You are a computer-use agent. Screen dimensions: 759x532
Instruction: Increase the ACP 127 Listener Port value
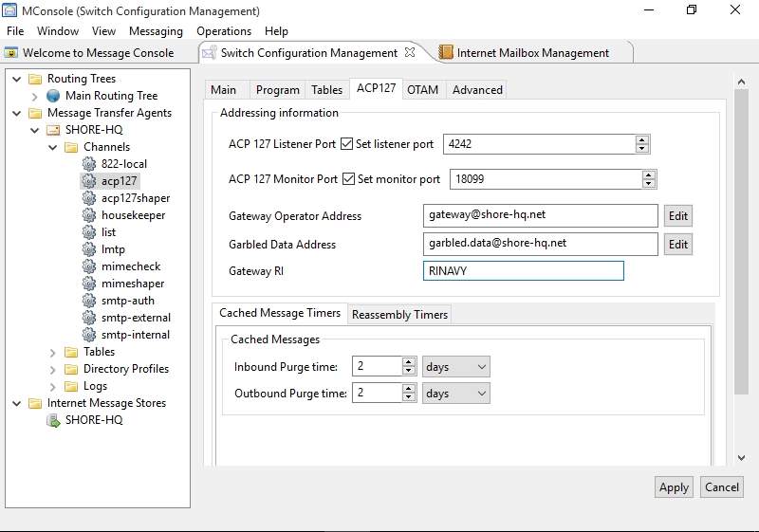(642, 140)
